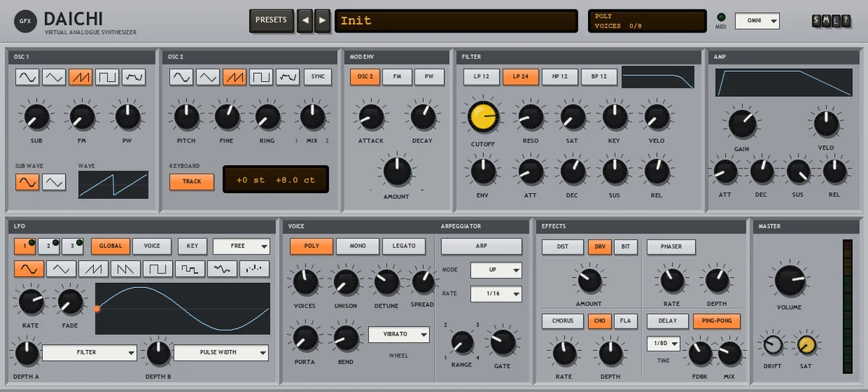Toggle the DIST effect
868x392 pixels.
(x=563, y=247)
